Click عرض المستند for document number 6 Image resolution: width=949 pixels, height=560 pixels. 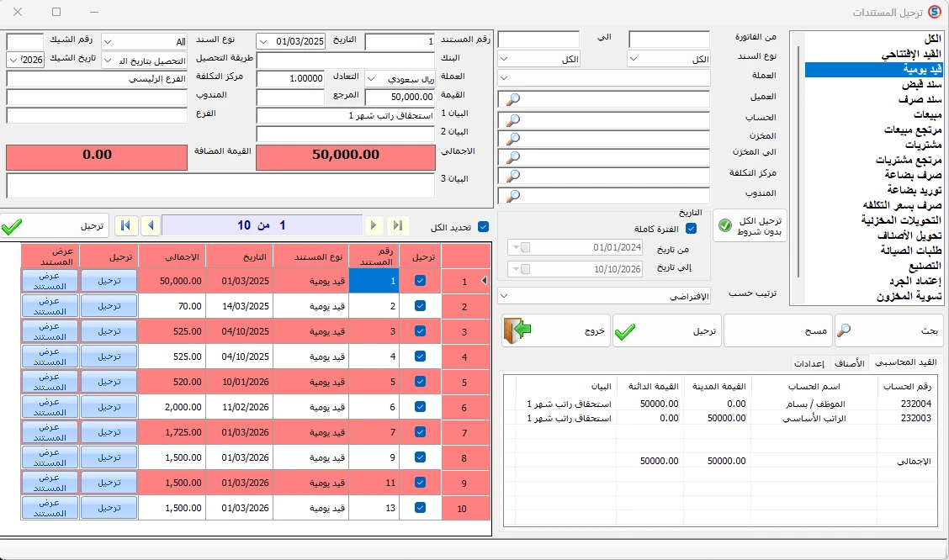[50, 407]
